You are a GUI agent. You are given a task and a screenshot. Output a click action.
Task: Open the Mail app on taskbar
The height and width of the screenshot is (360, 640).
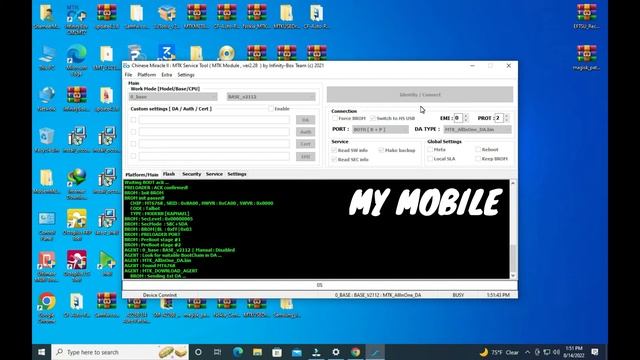pyautogui.click(x=297, y=352)
